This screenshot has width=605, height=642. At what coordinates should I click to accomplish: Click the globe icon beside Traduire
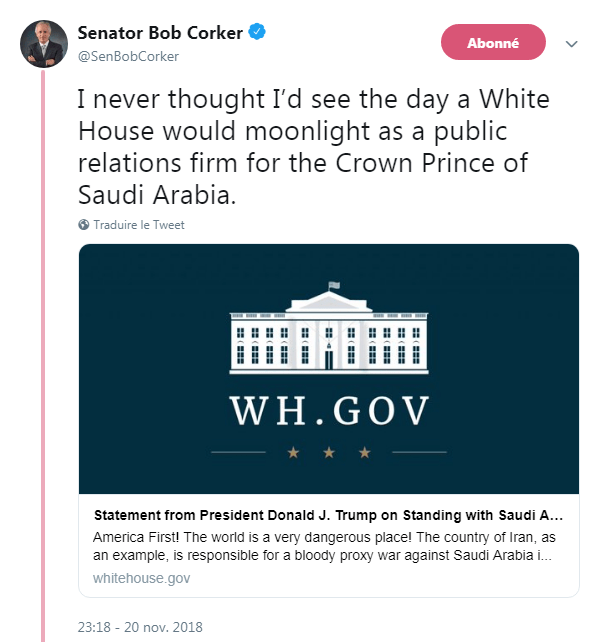(83, 225)
